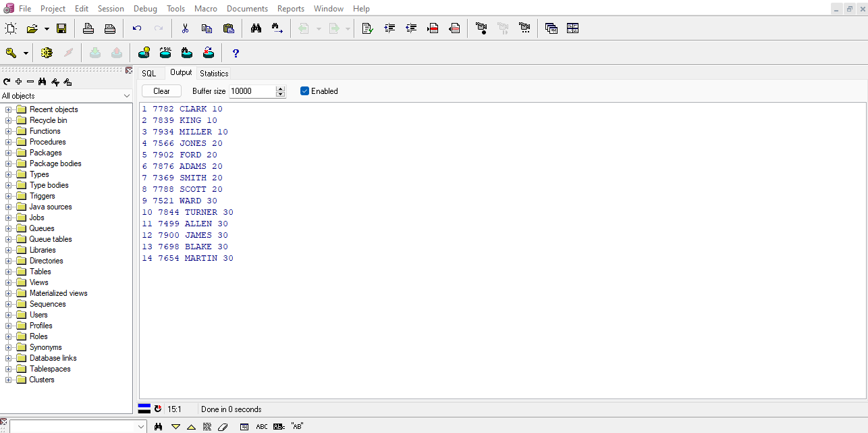
Task: Open the Session menu
Action: [x=111, y=8]
